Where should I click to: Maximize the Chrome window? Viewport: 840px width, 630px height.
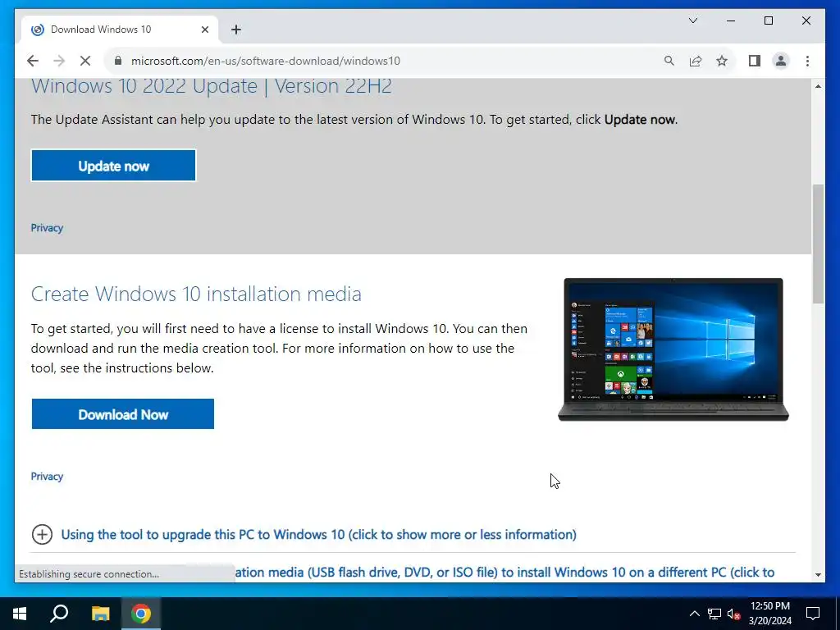coord(768,21)
